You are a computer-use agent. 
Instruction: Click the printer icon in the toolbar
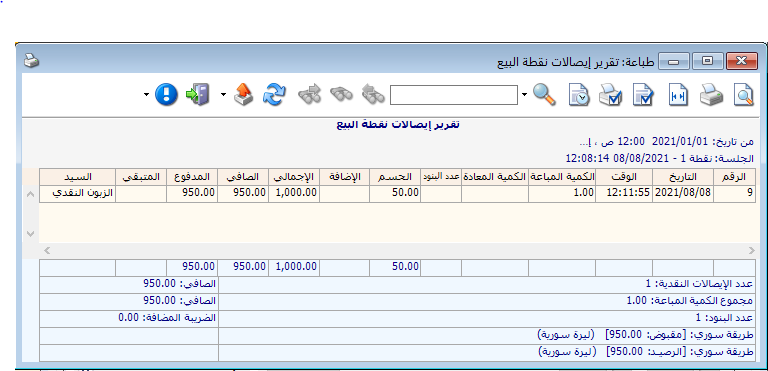(711, 95)
